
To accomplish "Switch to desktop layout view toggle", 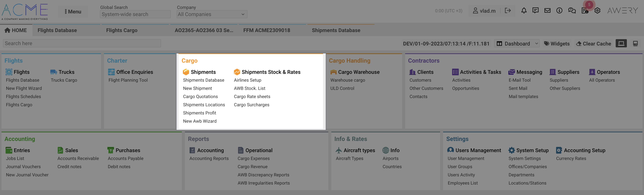I will [635, 43].
